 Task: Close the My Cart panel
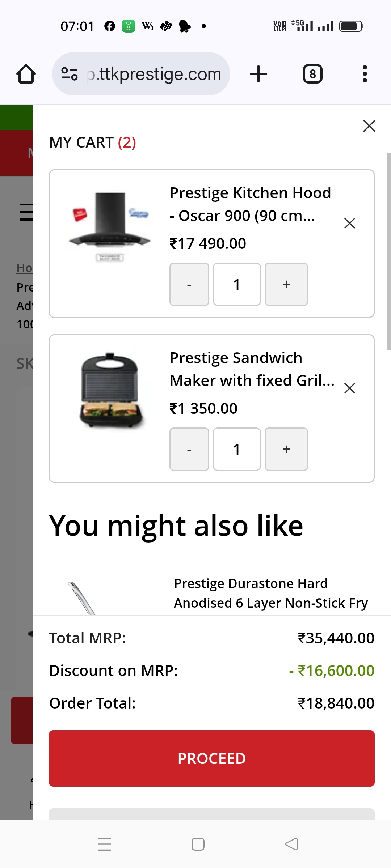click(369, 126)
